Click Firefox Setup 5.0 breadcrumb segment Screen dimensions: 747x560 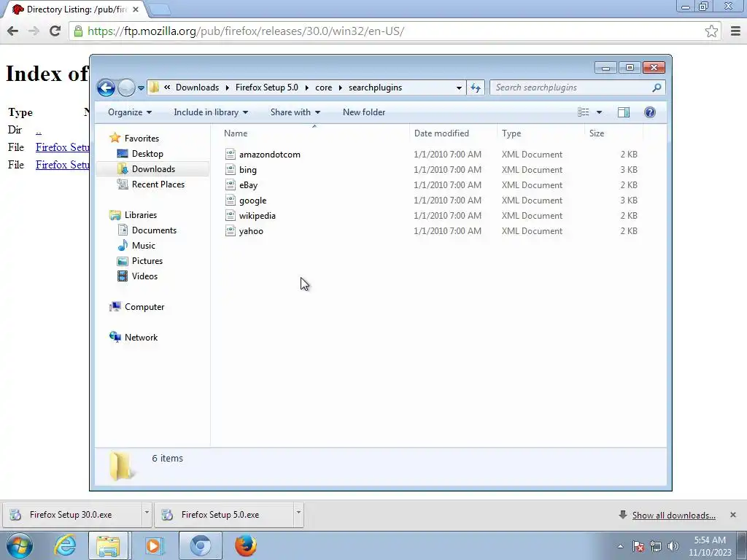pos(267,87)
